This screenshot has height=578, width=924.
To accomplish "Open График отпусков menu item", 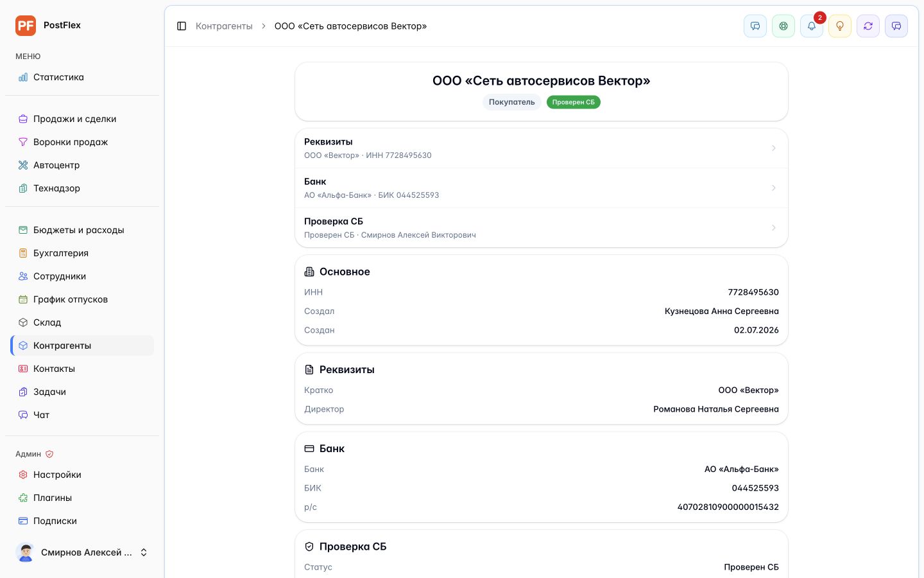I will 82,299.
